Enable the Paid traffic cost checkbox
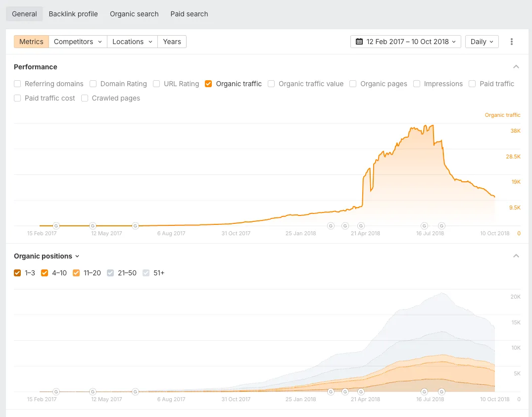This screenshot has width=532, height=417. [x=17, y=98]
